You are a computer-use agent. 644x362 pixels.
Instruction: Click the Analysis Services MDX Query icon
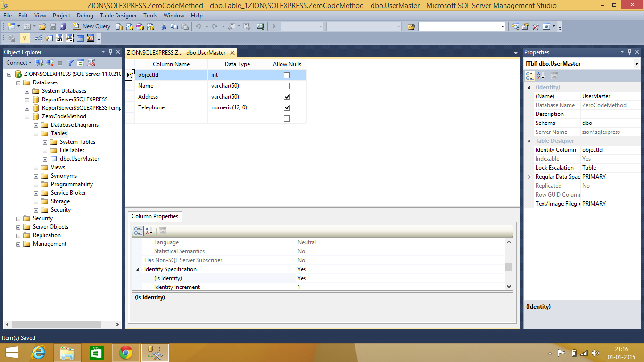(130, 26)
